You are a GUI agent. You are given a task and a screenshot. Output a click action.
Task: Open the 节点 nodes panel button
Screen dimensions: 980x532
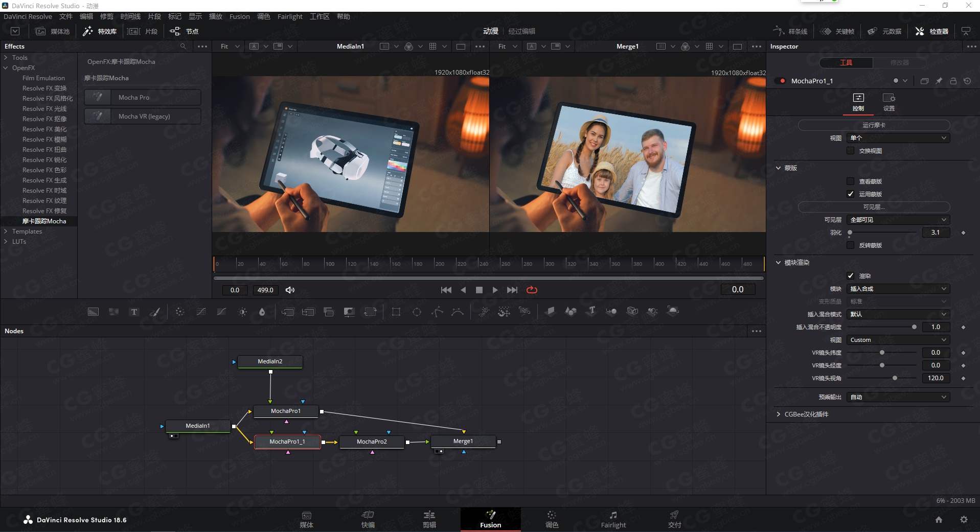(x=184, y=31)
